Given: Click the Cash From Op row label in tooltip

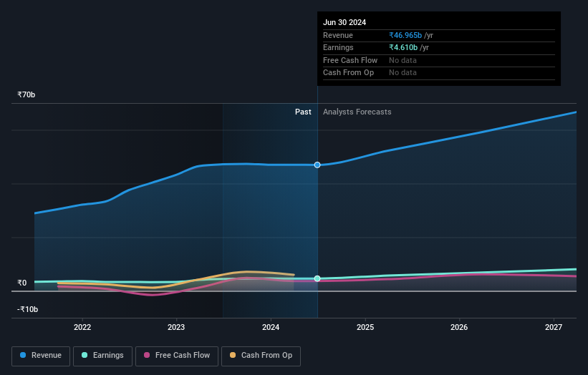Looking at the screenshot, I should point(348,73).
